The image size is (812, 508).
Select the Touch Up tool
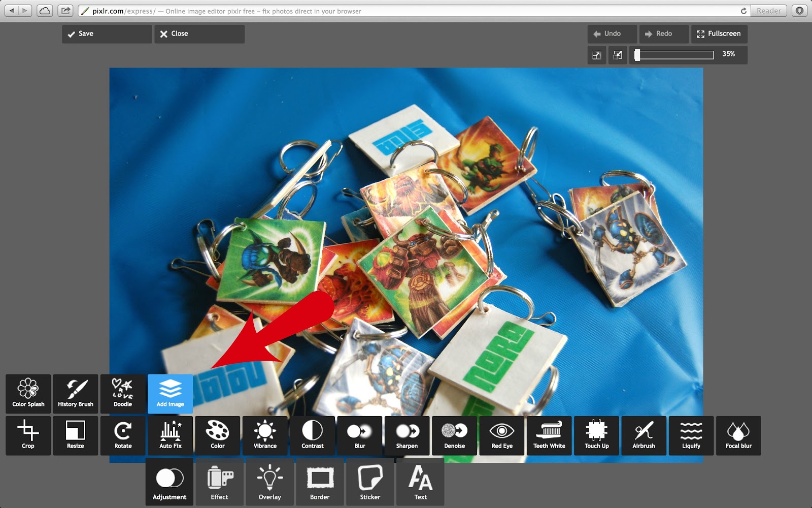(596, 435)
